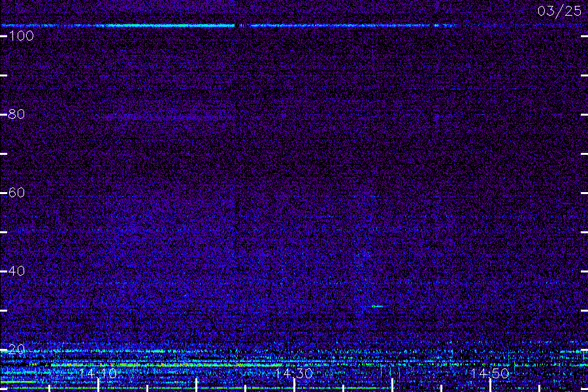Click the small cyan blip near 30
Screen dimensions: 588x392
378,306
